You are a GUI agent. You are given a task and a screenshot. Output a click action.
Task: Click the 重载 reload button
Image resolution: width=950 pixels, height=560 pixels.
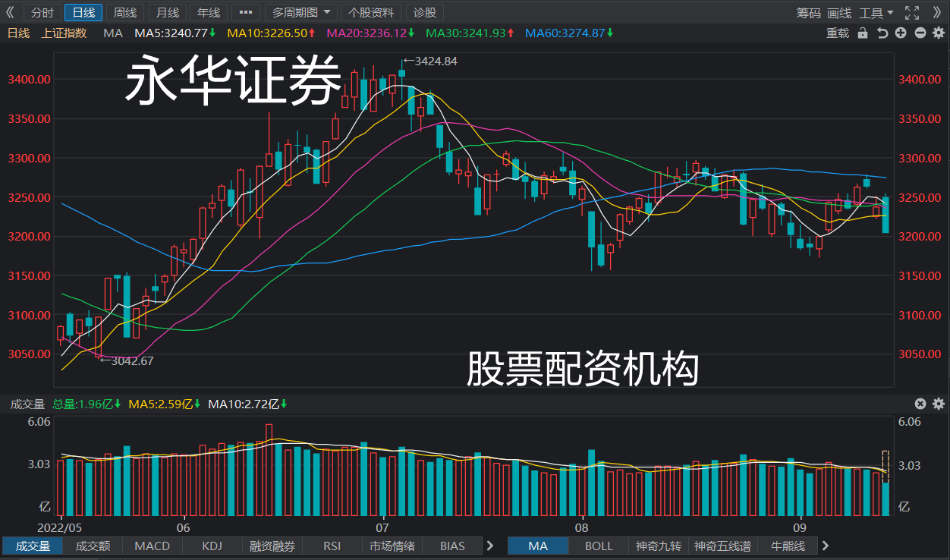[x=838, y=33]
